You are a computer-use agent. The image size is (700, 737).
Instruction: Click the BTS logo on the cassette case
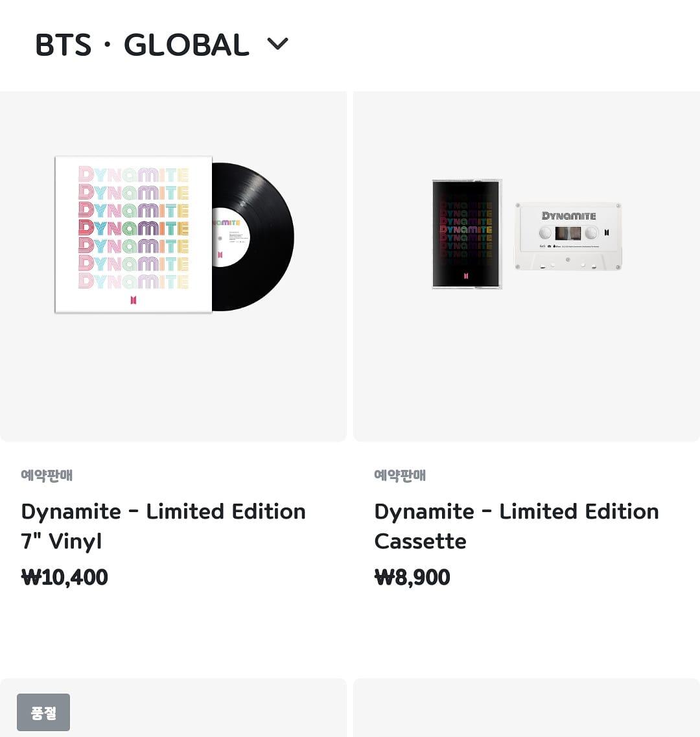466,275
